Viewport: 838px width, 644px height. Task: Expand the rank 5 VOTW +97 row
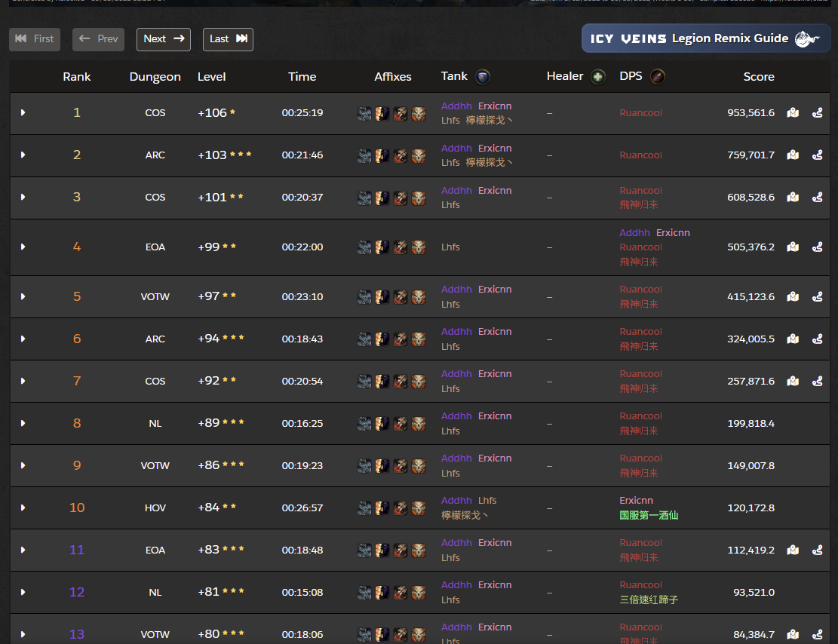pos(23,296)
